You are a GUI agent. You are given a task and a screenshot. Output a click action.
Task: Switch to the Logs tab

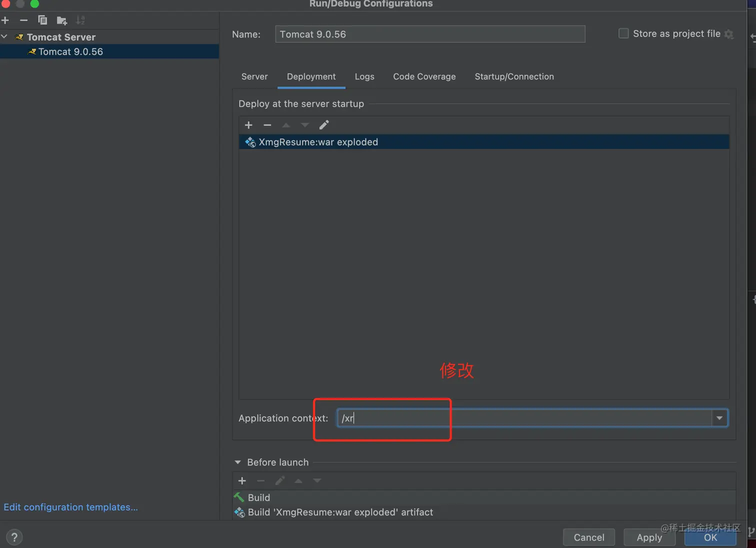(x=364, y=76)
